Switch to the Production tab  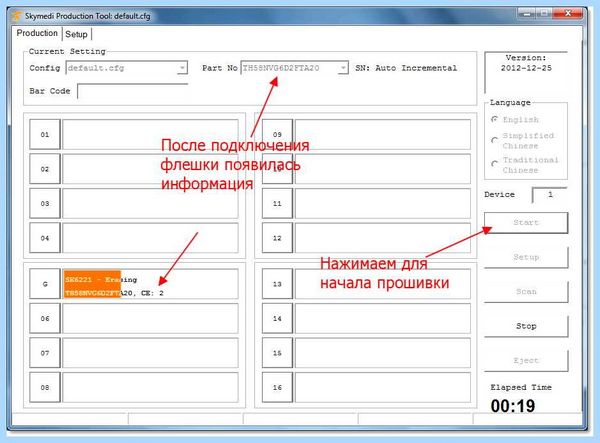click(x=37, y=33)
